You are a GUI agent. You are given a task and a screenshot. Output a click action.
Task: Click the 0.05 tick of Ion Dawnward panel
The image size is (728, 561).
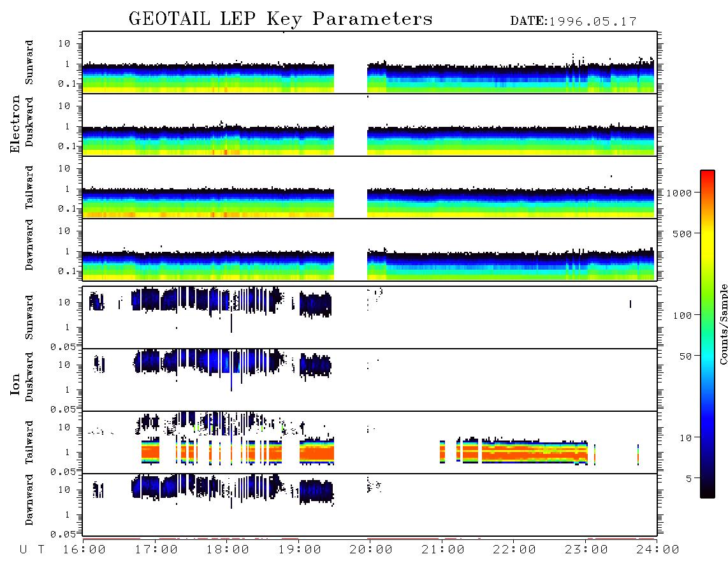pos(62,534)
